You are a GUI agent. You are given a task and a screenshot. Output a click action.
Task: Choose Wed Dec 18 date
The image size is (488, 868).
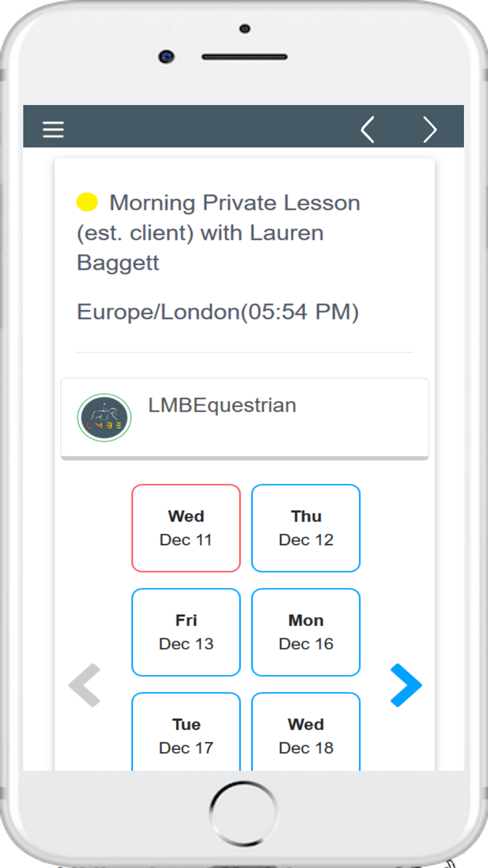point(306,732)
